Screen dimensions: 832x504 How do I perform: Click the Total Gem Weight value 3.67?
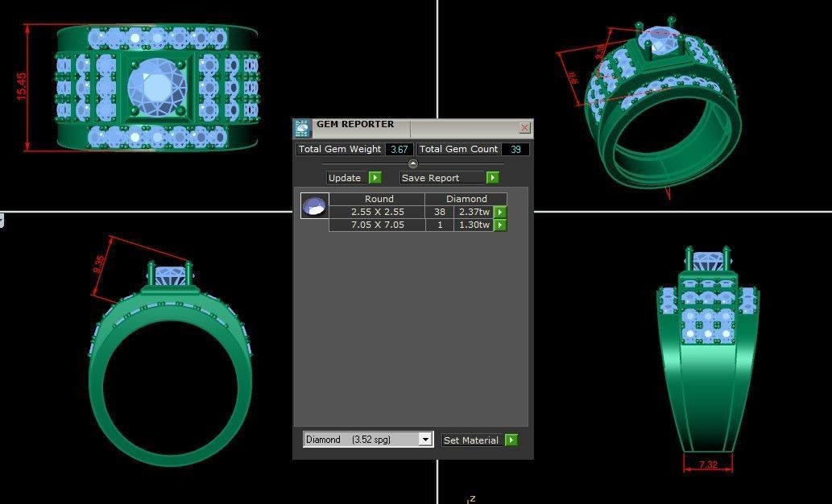(399, 149)
